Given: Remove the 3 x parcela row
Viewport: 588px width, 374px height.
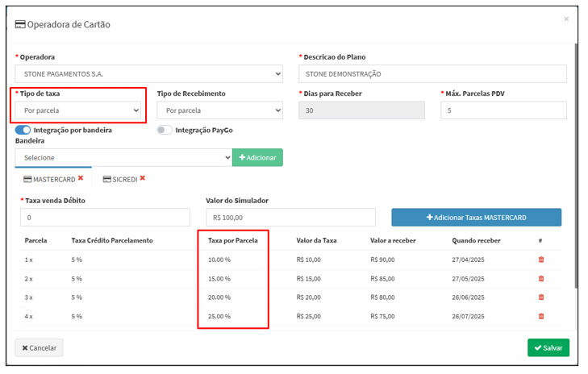Looking at the screenshot, I should tap(540, 297).
